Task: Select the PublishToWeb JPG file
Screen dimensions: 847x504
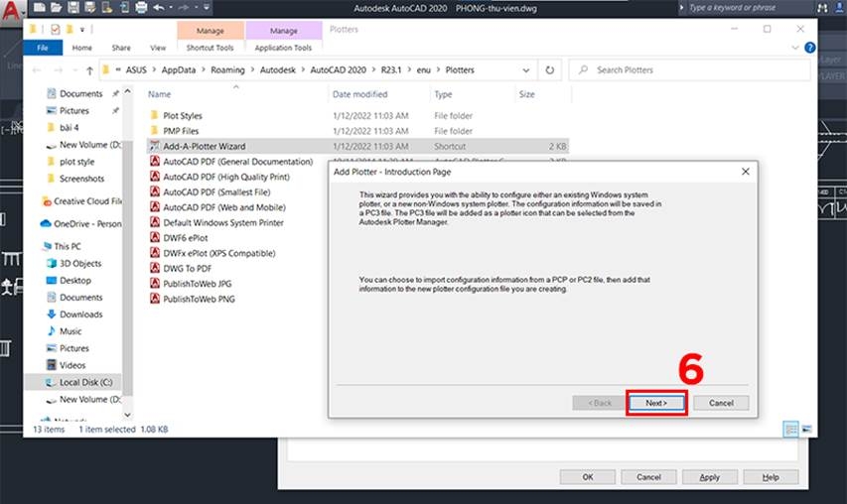Action: point(198,284)
